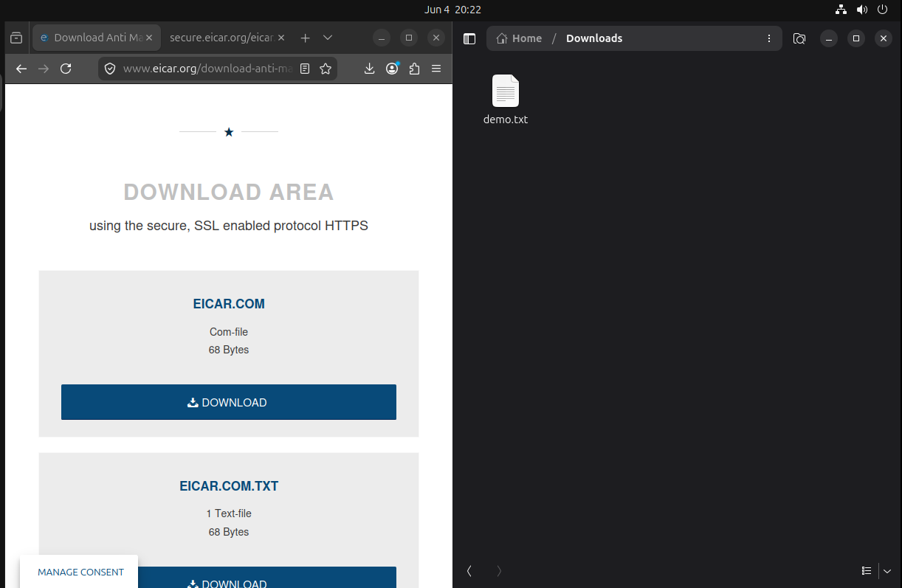Screen dimensions: 902x588
Task: Search in the Files window
Action: pos(799,38)
